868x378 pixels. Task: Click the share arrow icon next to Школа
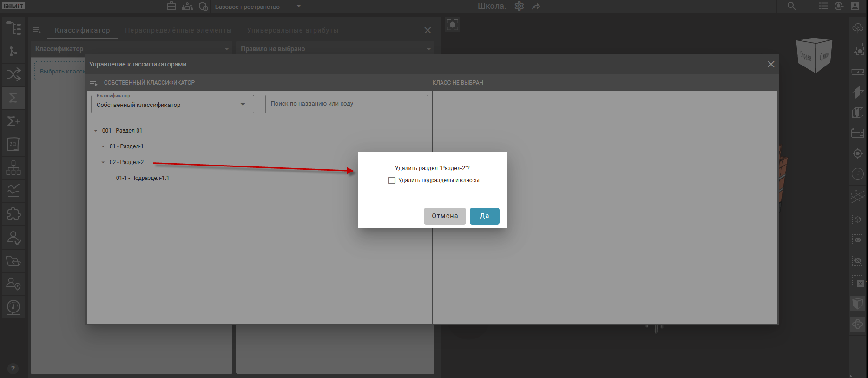536,7
